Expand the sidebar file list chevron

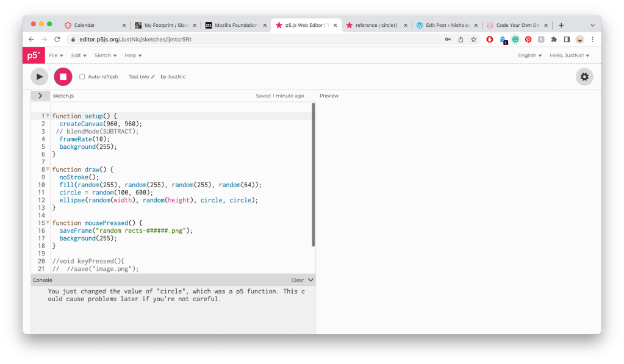40,96
